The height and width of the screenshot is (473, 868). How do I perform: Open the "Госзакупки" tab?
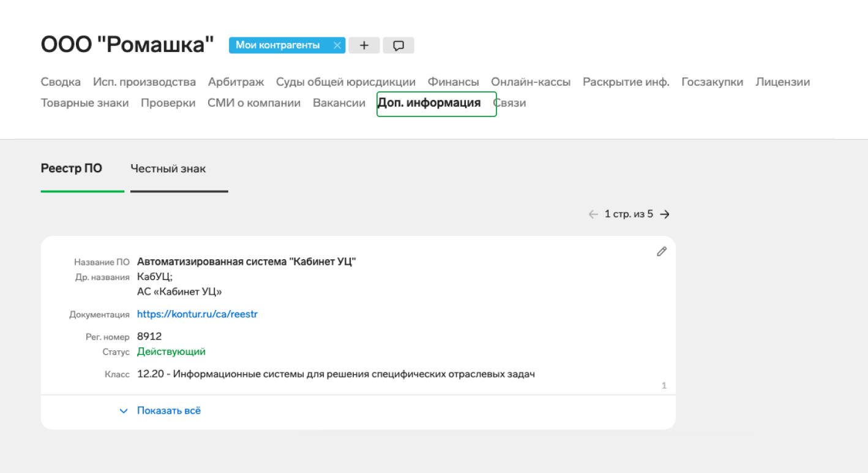712,81
